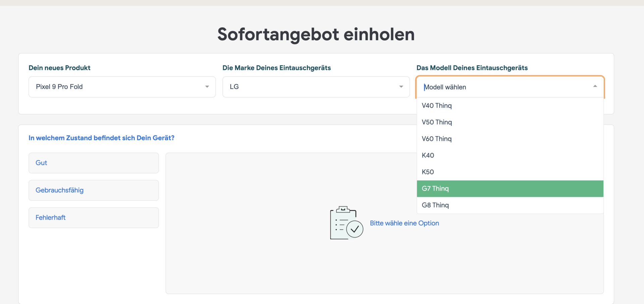Viewport: 644px width, 304px height.
Task: Select the Fehlerhaft condition option
Action: point(94,218)
